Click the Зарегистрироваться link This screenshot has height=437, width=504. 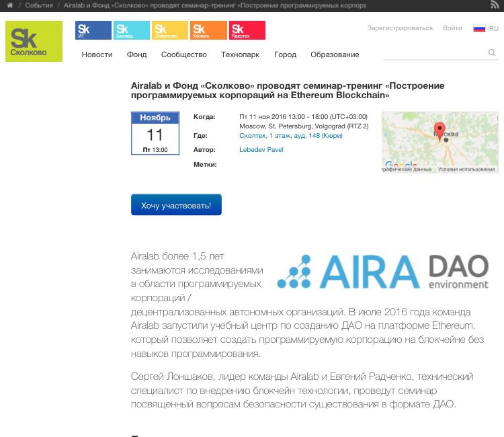coord(400,28)
